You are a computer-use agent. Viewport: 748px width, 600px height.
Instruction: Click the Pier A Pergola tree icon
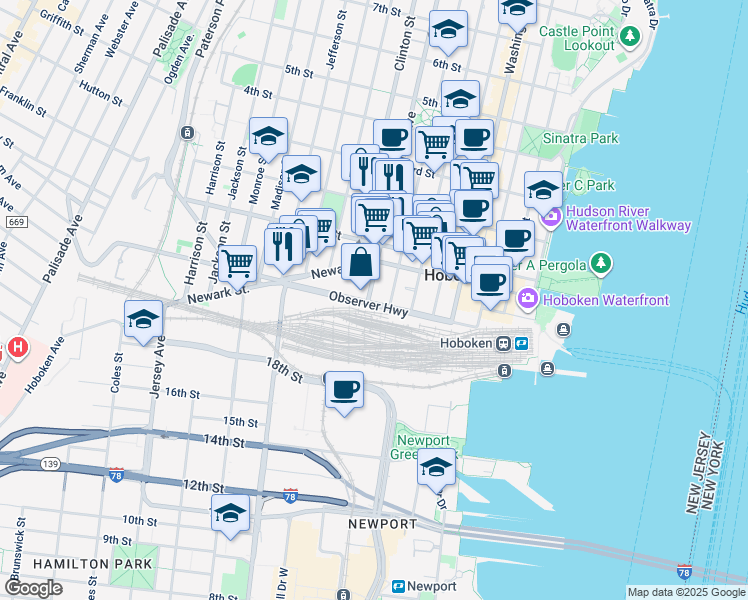[600, 265]
